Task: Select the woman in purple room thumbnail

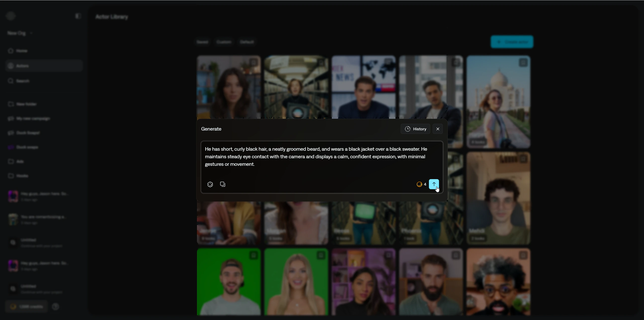Action: point(364,282)
